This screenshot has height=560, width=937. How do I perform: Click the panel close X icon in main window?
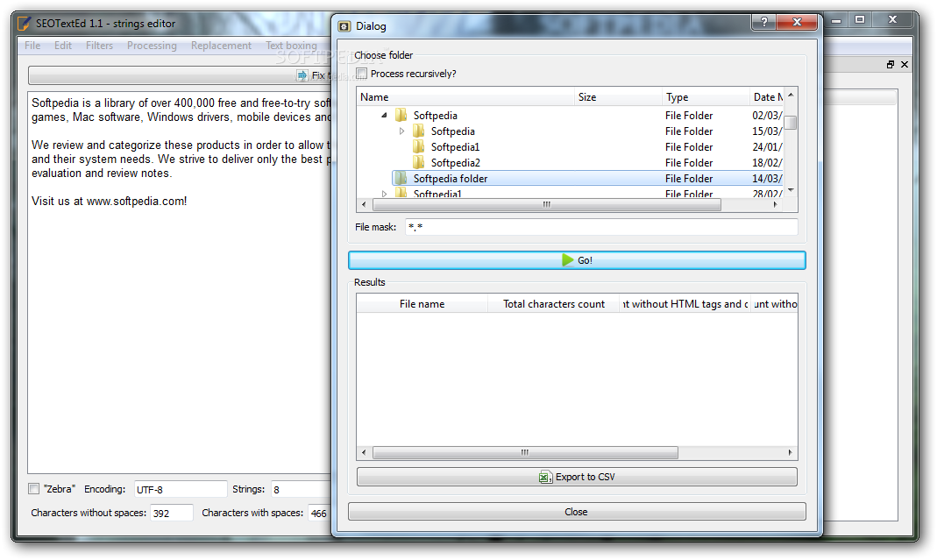pos(905,65)
